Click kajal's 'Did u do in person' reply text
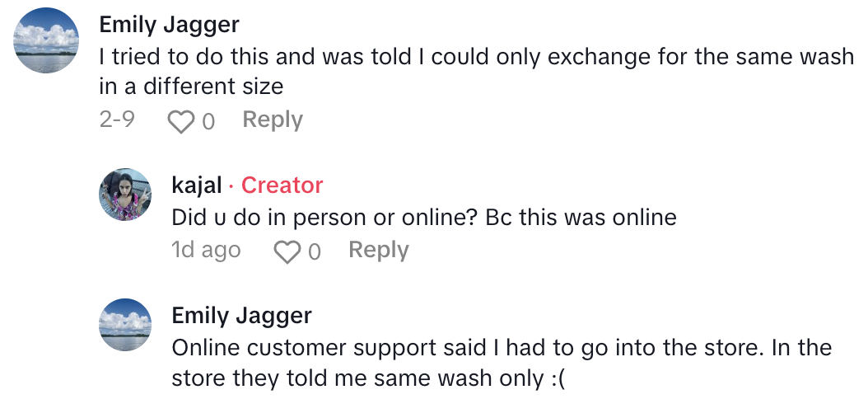Screen dimensions: 868x399 [423, 218]
